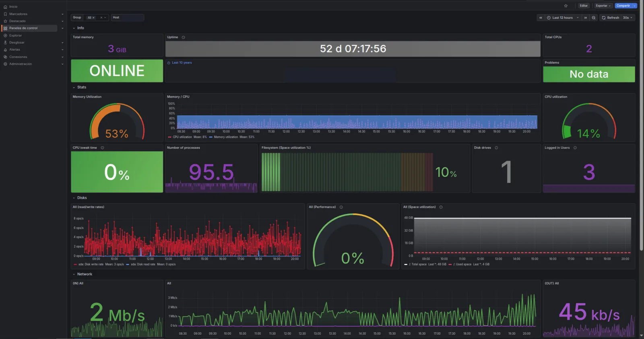
Task: Click the Desglosar sidebar icon
Action: pos(5,43)
